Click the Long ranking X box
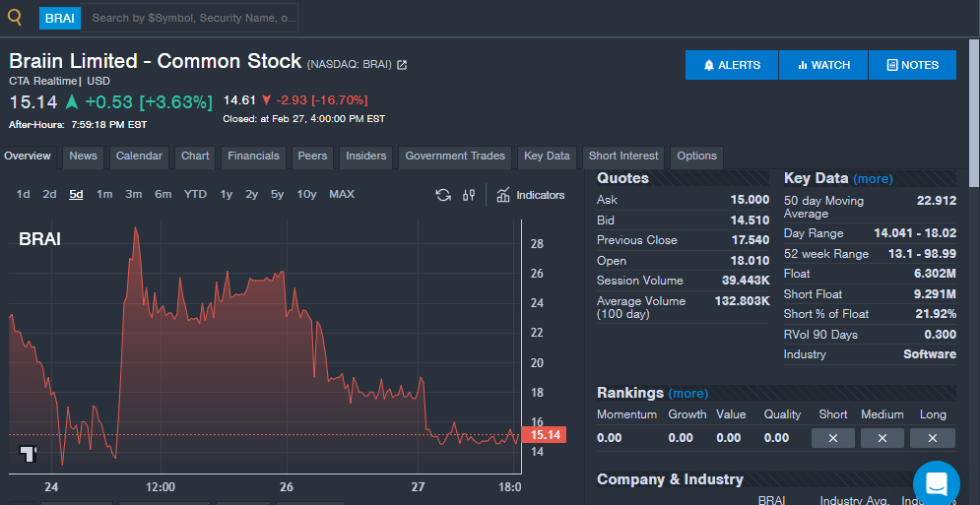 click(932, 438)
